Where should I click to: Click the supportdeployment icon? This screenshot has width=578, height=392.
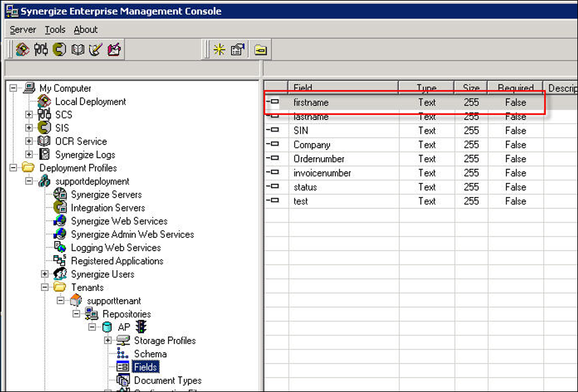pyautogui.click(x=44, y=181)
